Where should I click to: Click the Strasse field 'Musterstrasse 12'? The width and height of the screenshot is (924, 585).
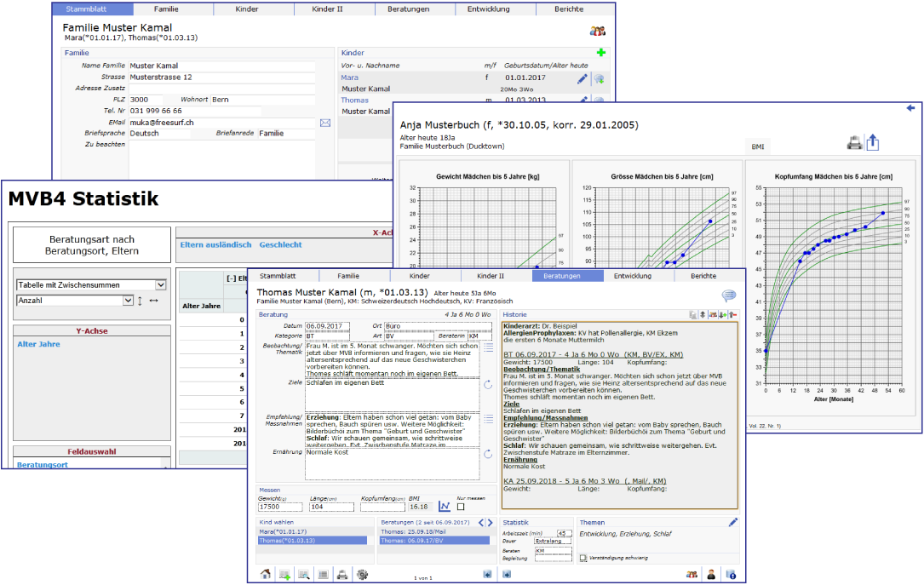(221, 77)
